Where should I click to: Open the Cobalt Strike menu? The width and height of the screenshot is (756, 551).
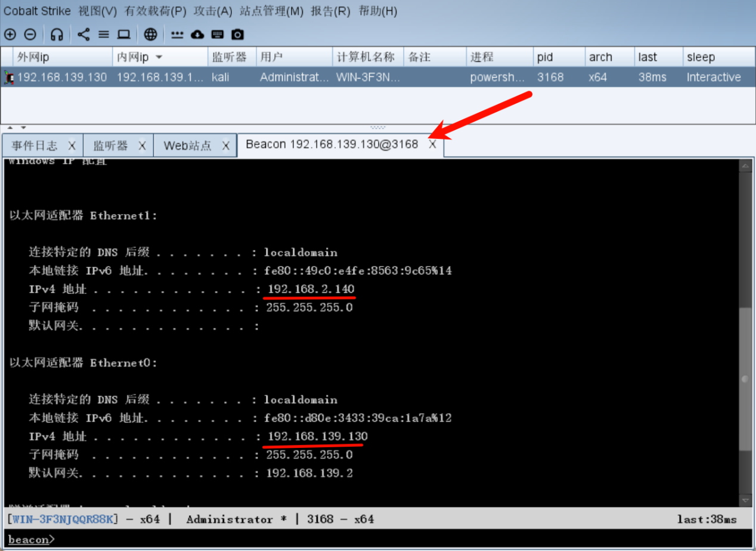[x=38, y=11]
